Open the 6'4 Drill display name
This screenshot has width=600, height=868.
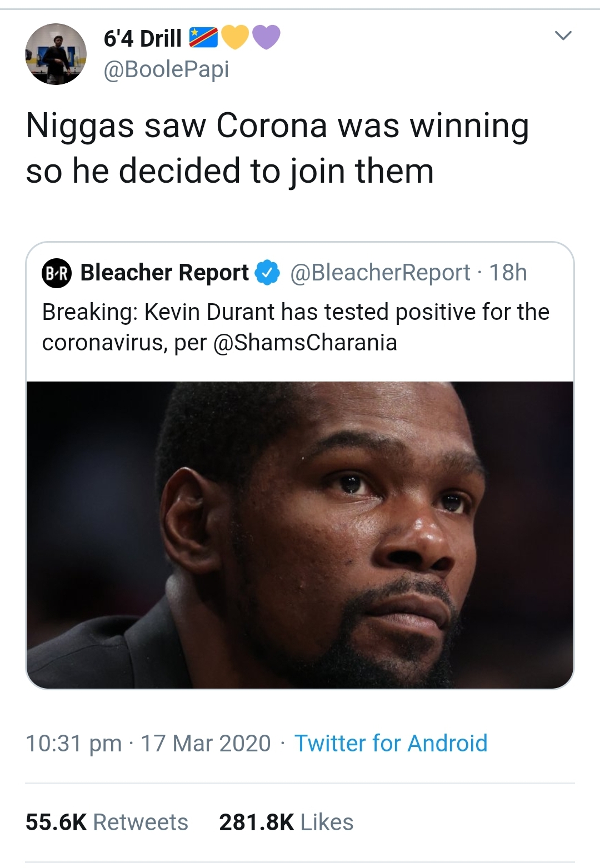point(143,38)
